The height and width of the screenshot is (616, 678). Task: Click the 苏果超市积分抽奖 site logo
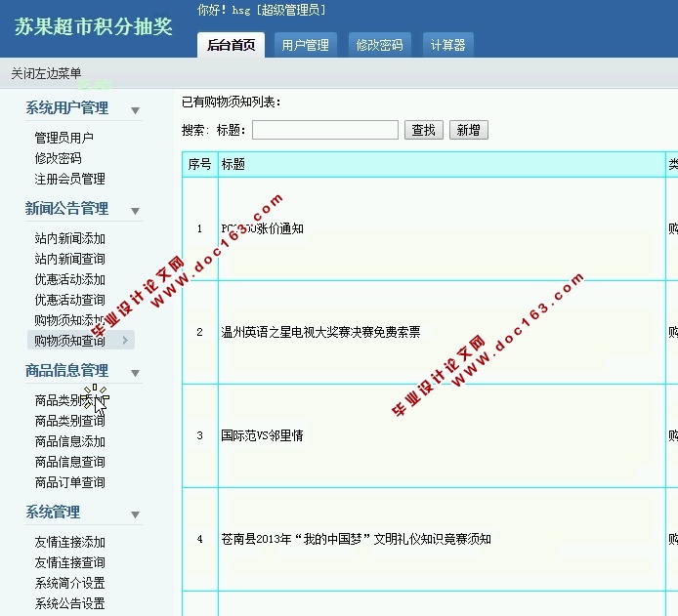click(94, 26)
